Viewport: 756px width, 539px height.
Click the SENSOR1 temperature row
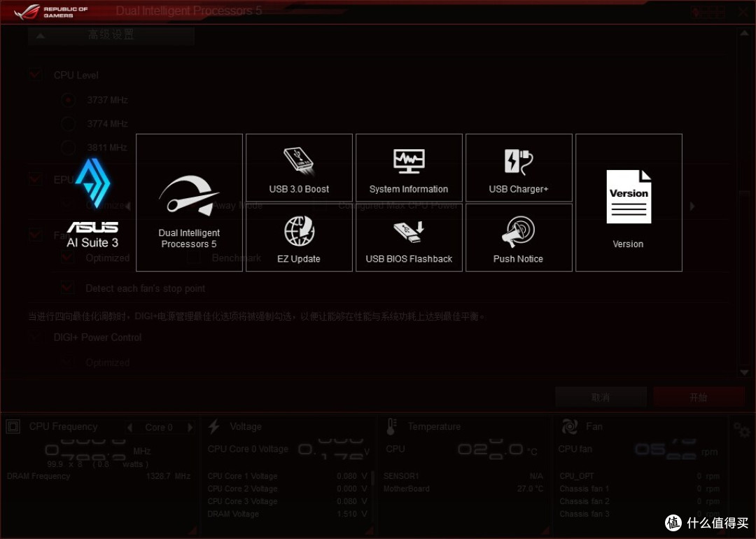click(x=463, y=476)
